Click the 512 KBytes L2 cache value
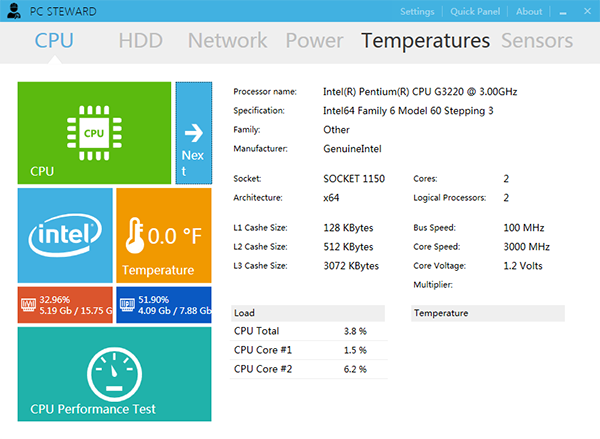The width and height of the screenshot is (600, 439). tap(348, 247)
